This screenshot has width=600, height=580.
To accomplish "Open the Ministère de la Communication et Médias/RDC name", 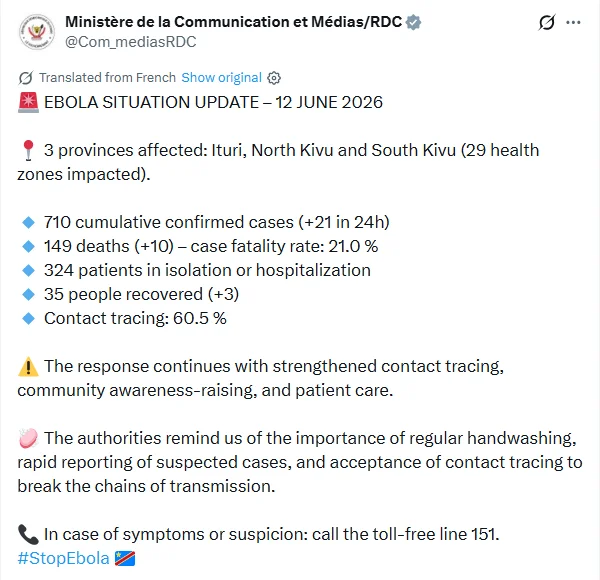I will click(x=233, y=22).
